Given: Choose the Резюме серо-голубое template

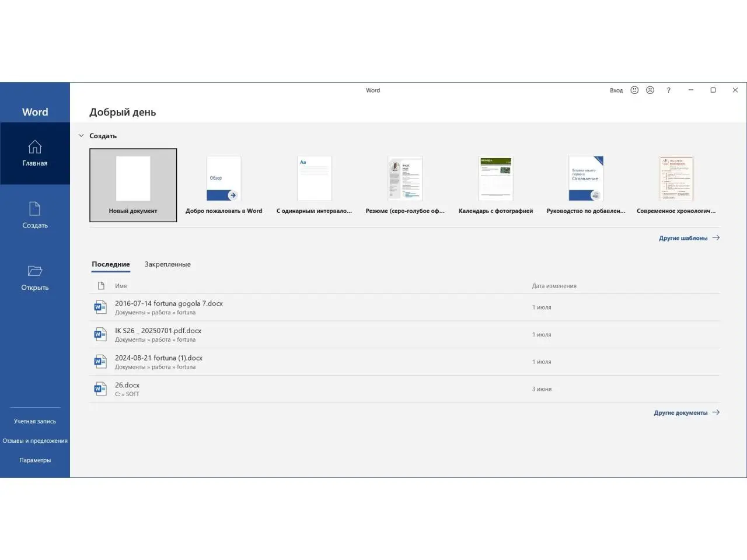Looking at the screenshot, I should [x=405, y=185].
